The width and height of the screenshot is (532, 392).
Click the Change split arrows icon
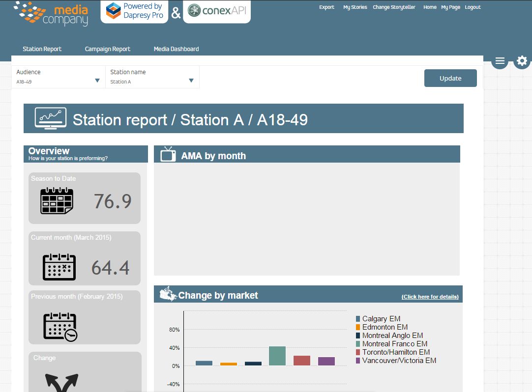62,383
